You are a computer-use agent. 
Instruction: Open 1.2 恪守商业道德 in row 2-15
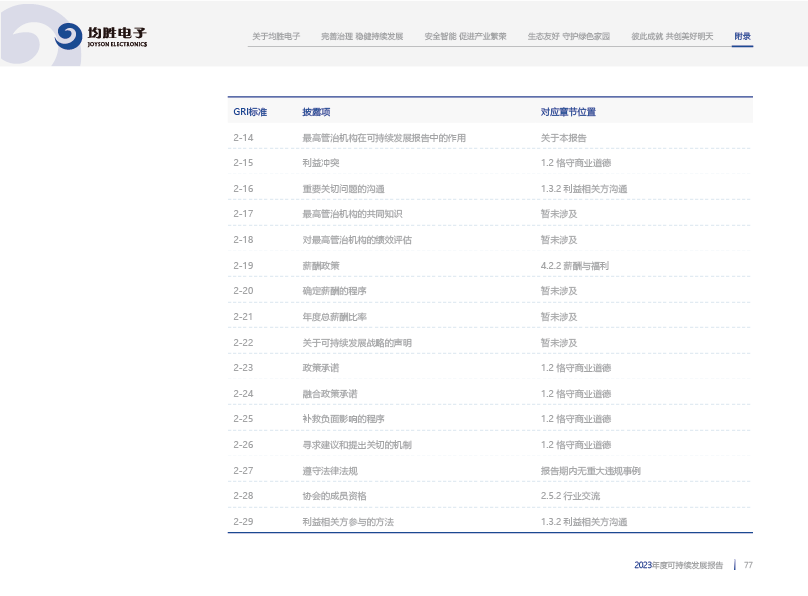tap(575, 163)
